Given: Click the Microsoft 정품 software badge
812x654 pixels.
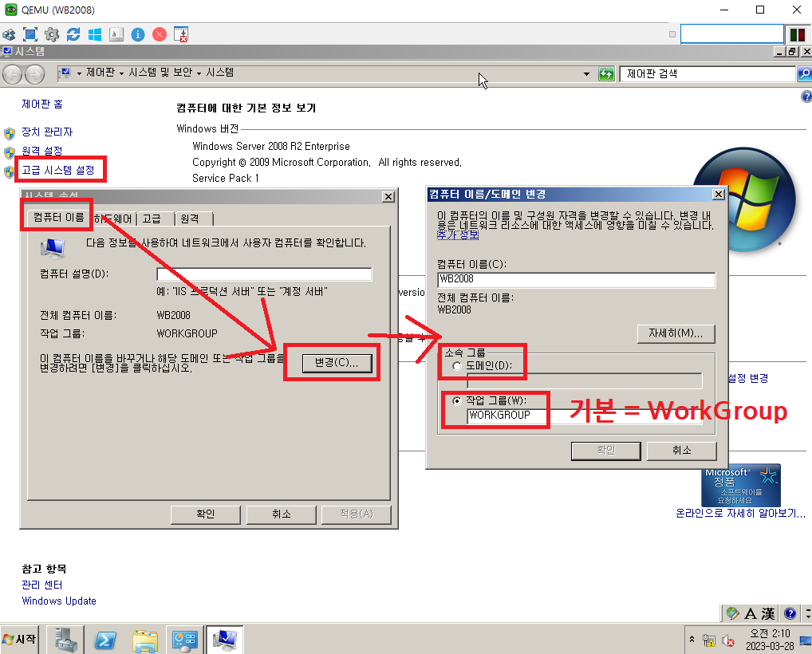Looking at the screenshot, I should (x=740, y=485).
